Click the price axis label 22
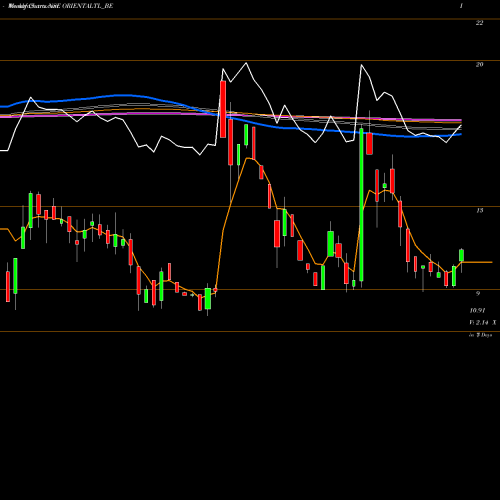 click(x=479, y=23)
